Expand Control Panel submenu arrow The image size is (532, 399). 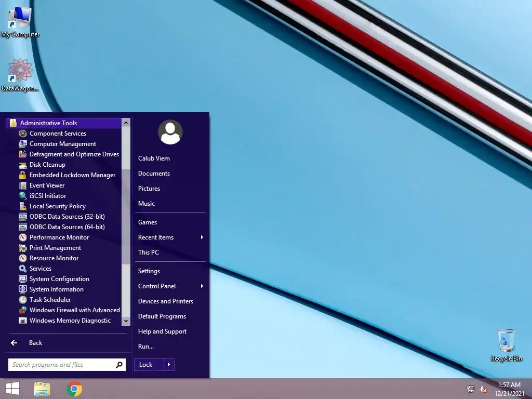click(x=202, y=286)
